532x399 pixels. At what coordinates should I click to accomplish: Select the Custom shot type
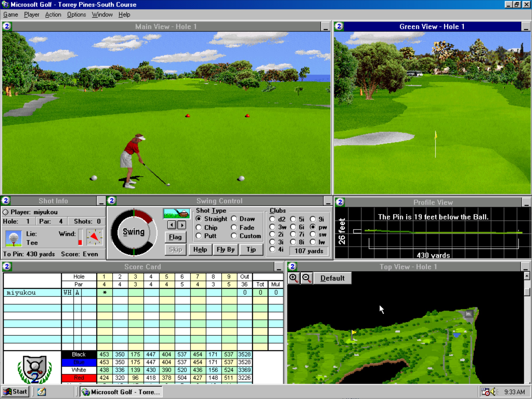coord(246,236)
